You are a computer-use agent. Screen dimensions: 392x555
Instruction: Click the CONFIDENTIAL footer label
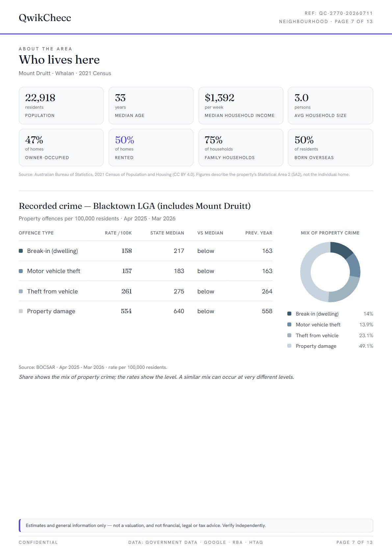tap(38, 542)
